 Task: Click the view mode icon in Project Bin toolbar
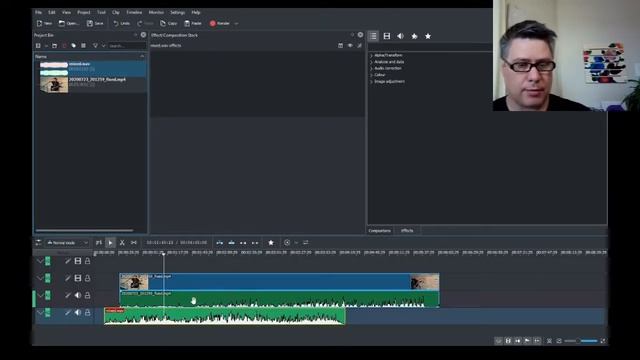pyautogui.click(x=83, y=46)
